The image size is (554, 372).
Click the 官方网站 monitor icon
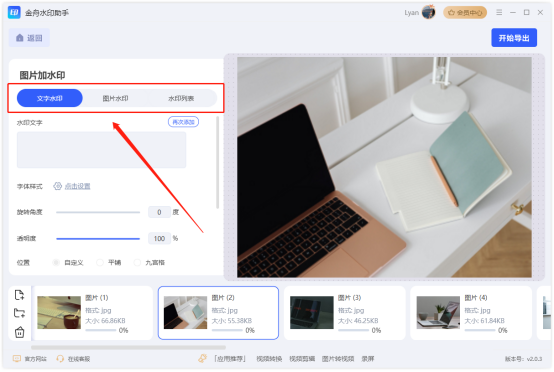pos(17,359)
